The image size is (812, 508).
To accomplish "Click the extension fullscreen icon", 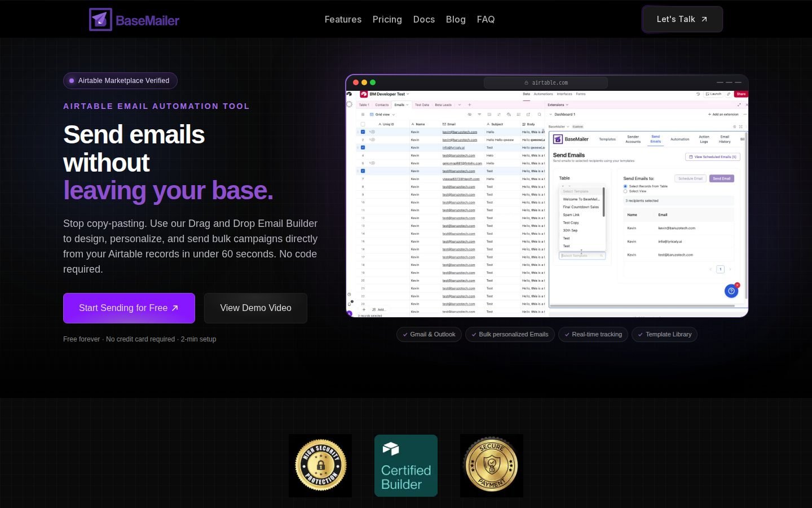I will tap(741, 126).
